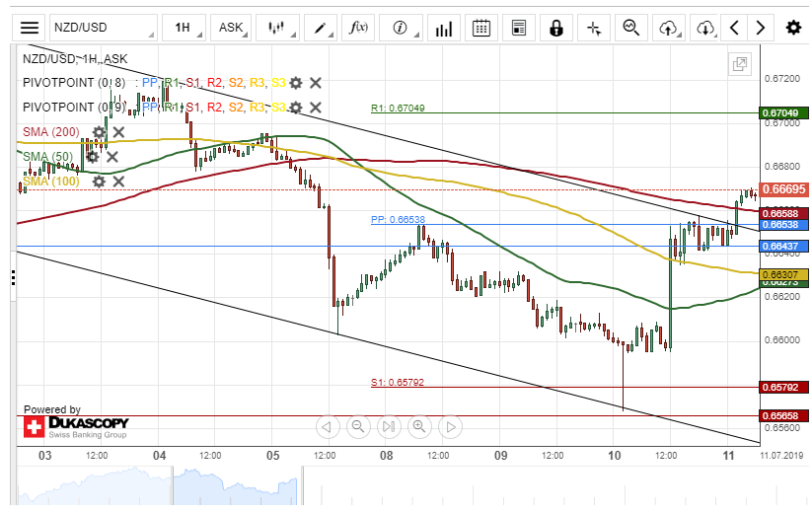Click the 0.67049 green R1 price tag

[783, 112]
